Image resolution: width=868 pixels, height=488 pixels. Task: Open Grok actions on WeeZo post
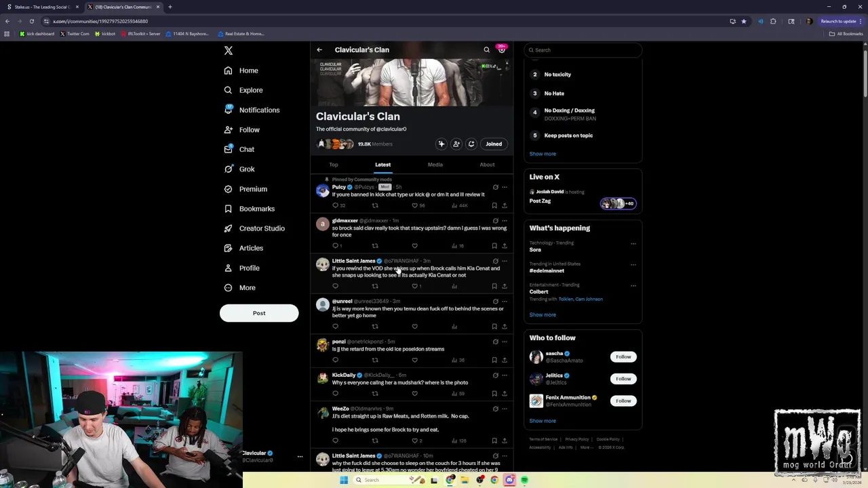pyautogui.click(x=495, y=409)
